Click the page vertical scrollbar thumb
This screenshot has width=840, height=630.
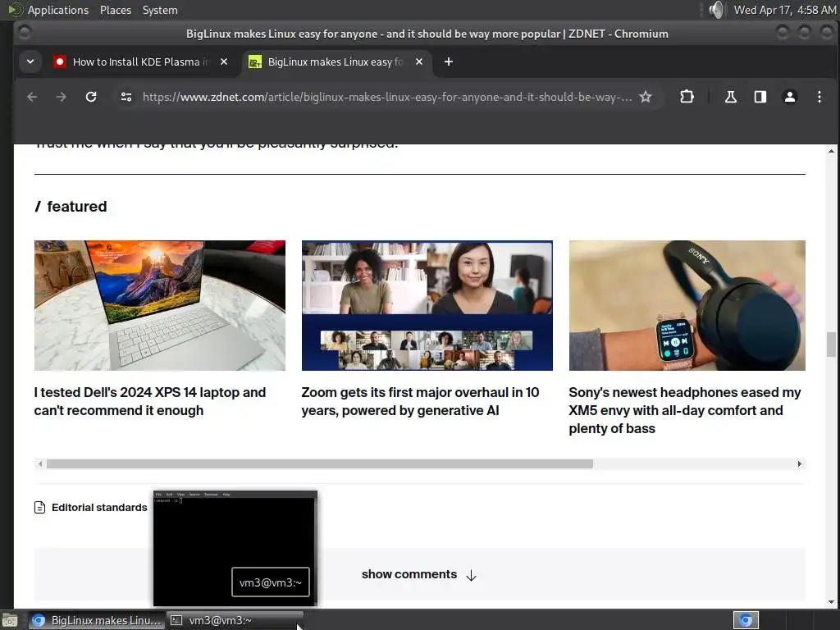click(831, 344)
